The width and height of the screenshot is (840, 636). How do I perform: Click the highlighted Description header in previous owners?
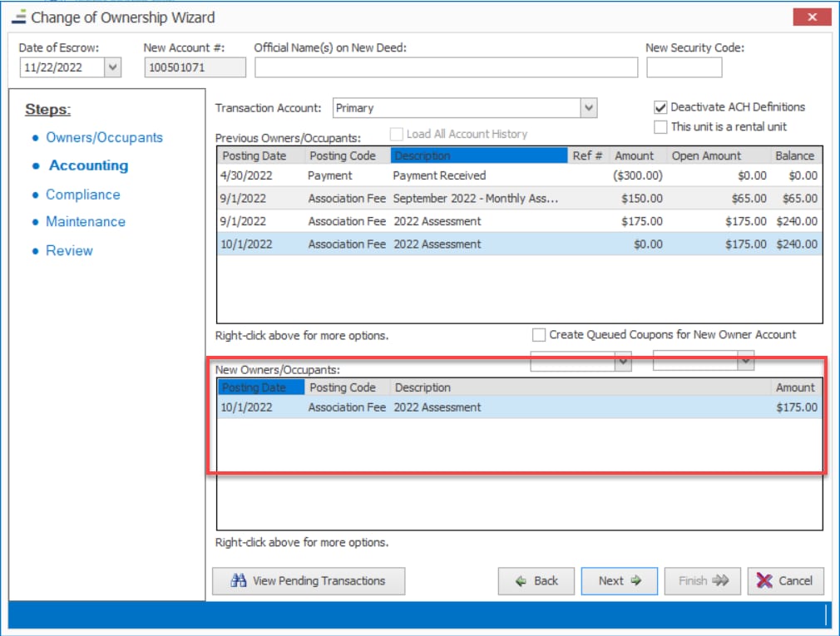(479, 155)
